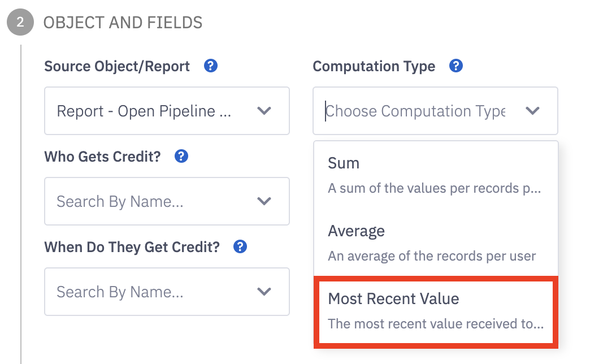The height and width of the screenshot is (364, 590).
Task: Expand the When Do They Get Credit chevron
Action: point(264,291)
